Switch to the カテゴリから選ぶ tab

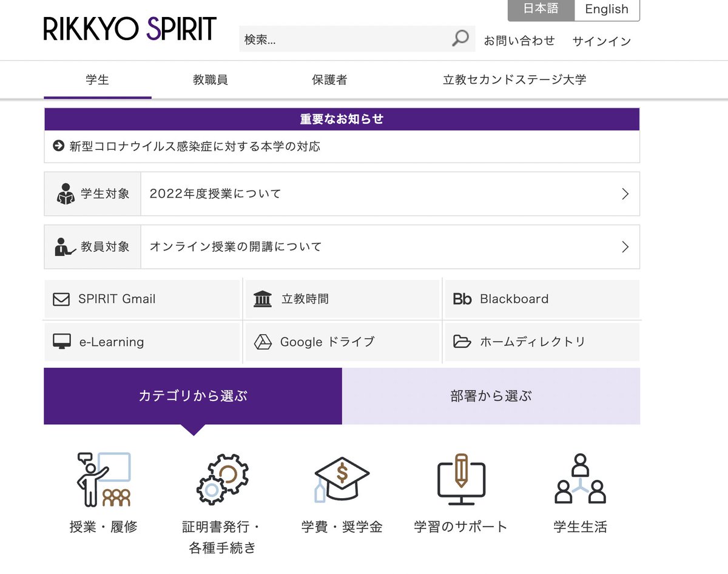click(x=193, y=396)
